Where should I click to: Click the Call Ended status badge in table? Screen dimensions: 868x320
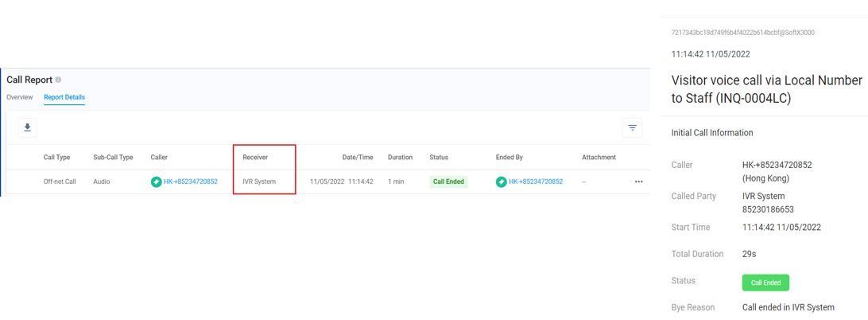click(x=448, y=182)
